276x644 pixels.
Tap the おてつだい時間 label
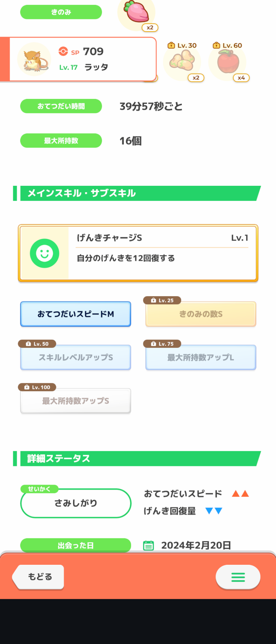(x=61, y=106)
